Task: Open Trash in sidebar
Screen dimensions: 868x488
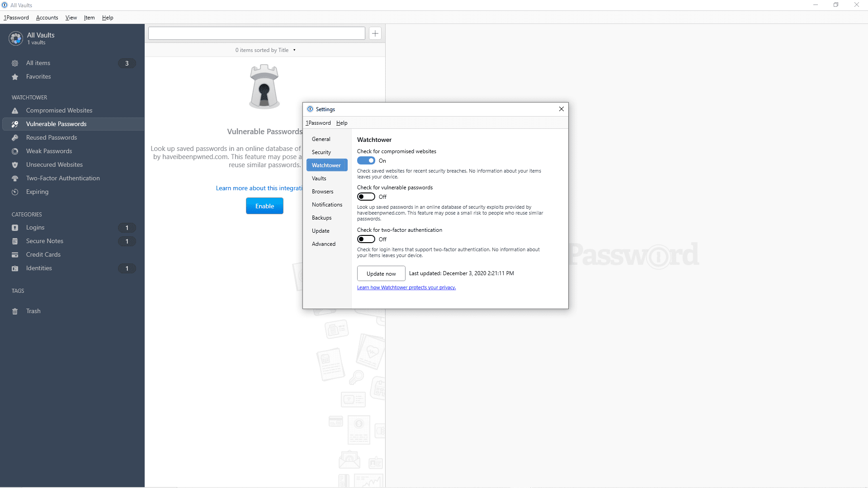Action: (x=72, y=311)
